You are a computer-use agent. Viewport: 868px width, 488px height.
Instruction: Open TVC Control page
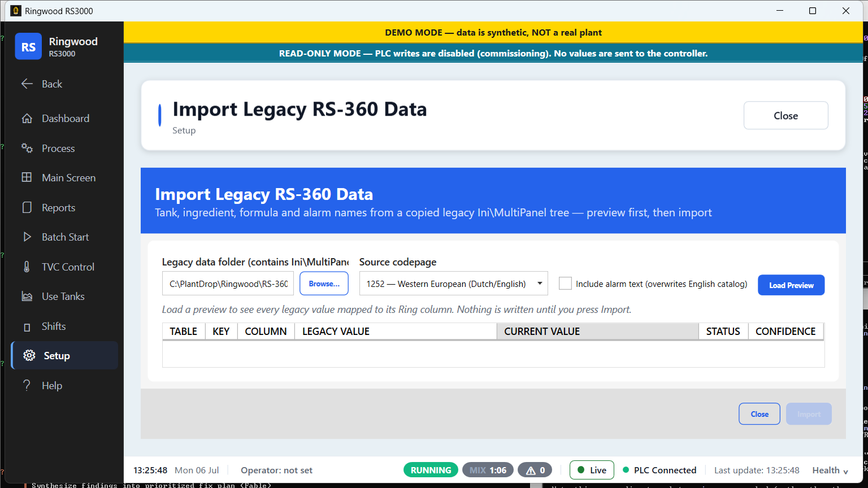[64, 267]
